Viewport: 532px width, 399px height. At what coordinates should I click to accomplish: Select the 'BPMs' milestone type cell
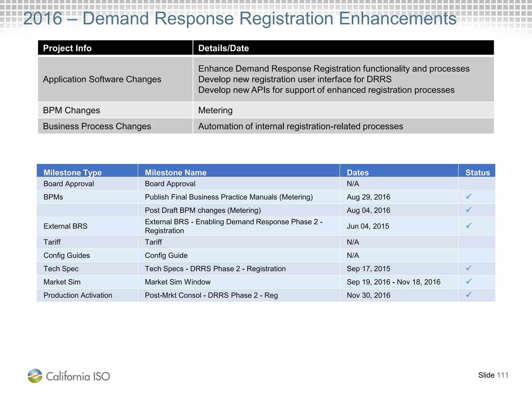coord(87,197)
